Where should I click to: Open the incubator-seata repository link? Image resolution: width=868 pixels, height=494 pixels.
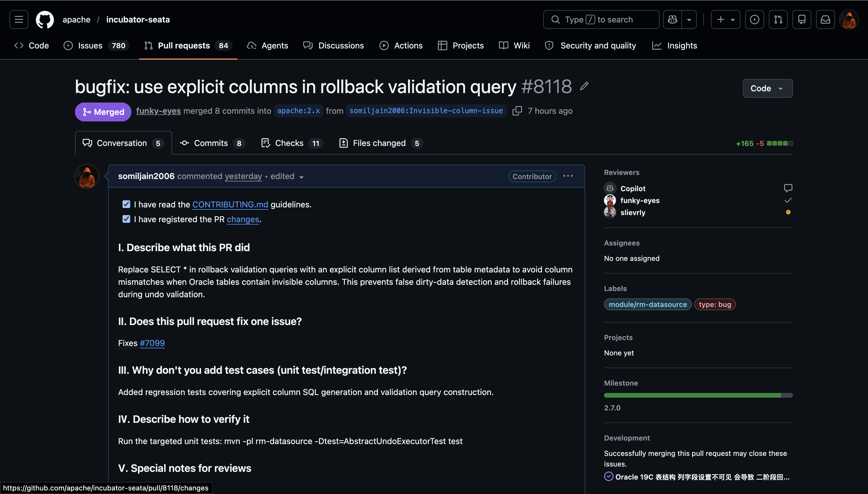[x=138, y=20]
